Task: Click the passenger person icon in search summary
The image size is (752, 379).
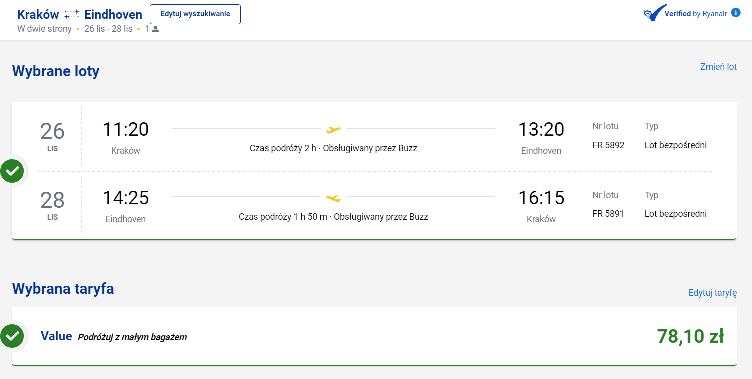Action: click(x=155, y=29)
